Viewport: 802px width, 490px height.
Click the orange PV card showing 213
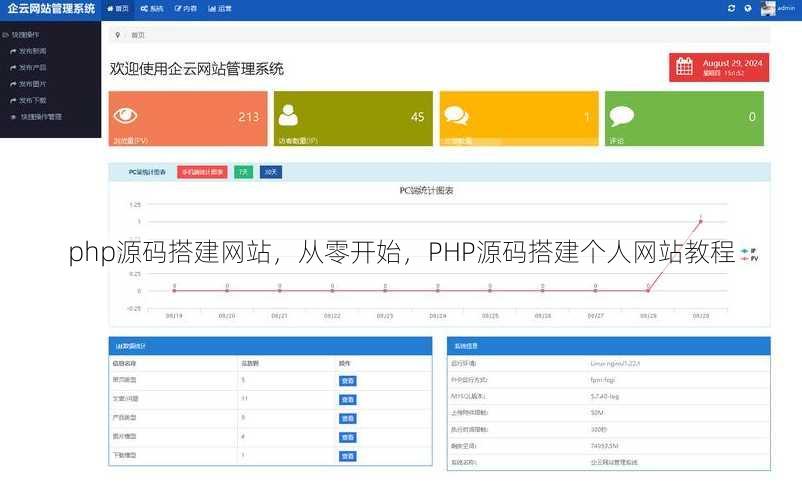(188, 119)
